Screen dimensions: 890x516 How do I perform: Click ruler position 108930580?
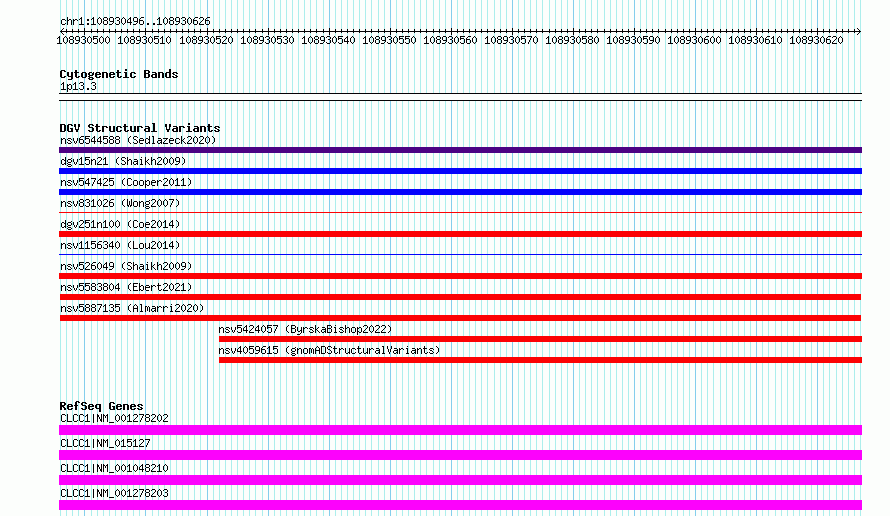pyautogui.click(x=572, y=40)
